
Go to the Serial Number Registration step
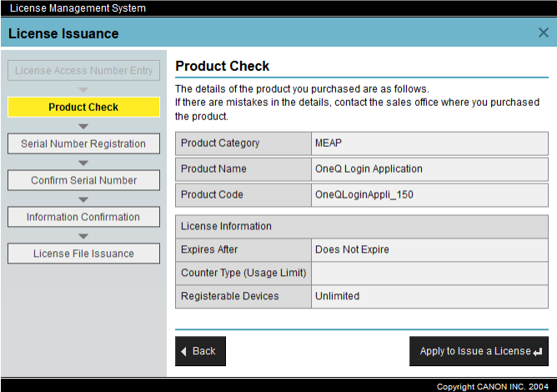pyautogui.click(x=83, y=144)
